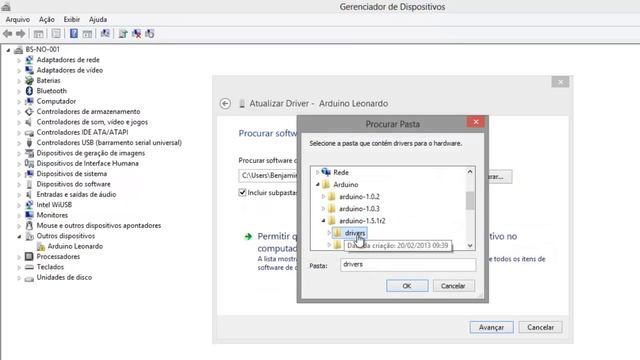Click the Computador category icon
Screen dimensions: 640x360
coord(29,101)
